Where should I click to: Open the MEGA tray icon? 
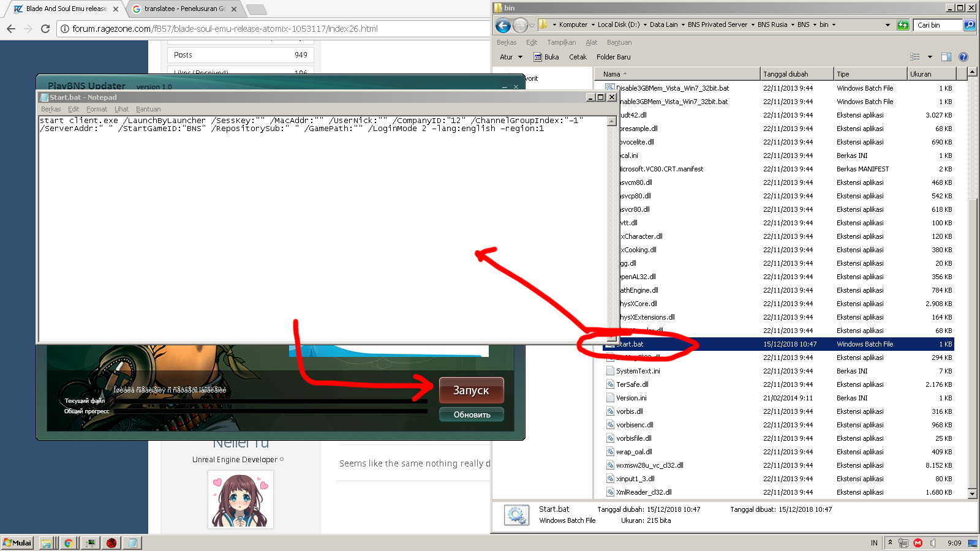pyautogui.click(x=918, y=543)
